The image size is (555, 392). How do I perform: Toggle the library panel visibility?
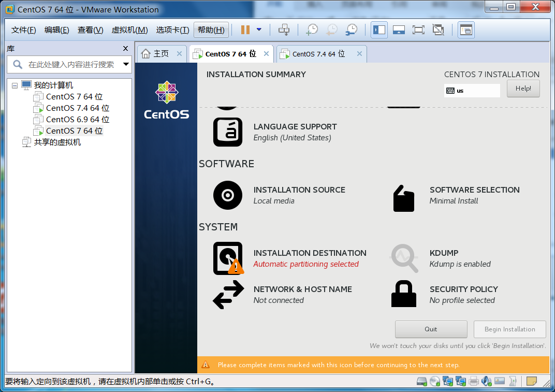379,30
